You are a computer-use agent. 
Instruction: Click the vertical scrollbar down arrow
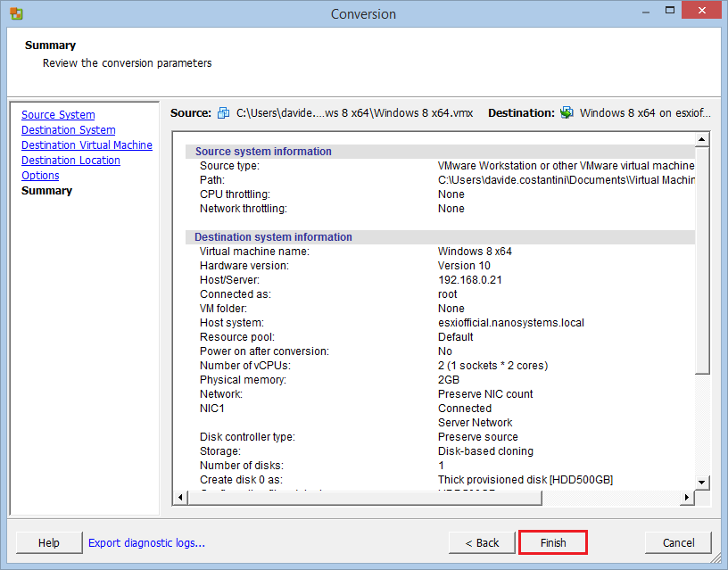pyautogui.click(x=702, y=483)
